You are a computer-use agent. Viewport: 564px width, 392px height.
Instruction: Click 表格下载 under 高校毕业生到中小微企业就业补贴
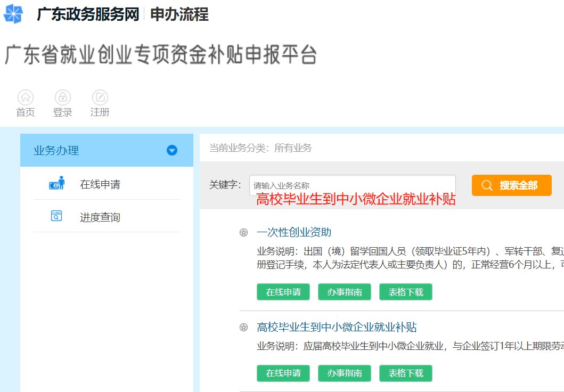click(x=406, y=373)
